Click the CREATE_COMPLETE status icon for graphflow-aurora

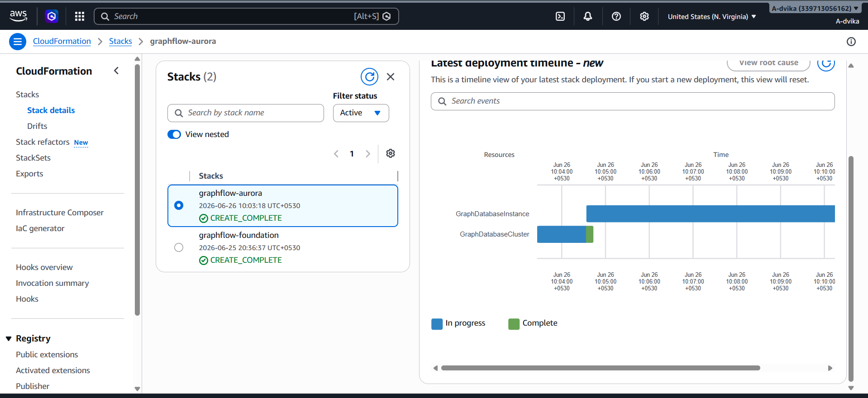pos(204,218)
